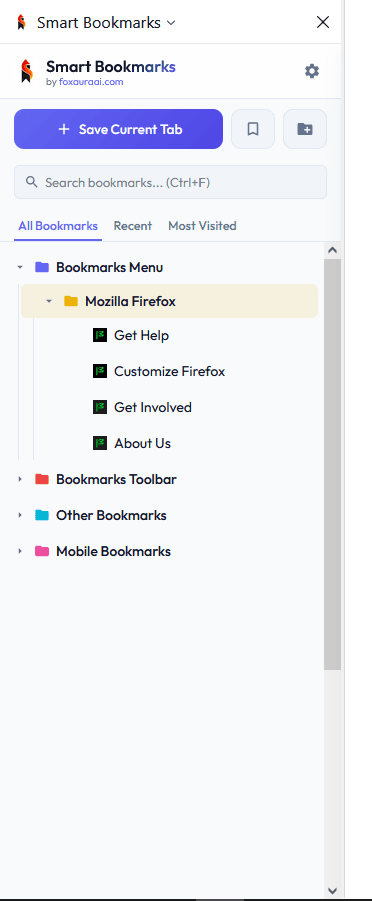The image size is (372, 901).
Task: Click the Smart Bookmarks fox logo in header
Action: pyautogui.click(x=26, y=71)
